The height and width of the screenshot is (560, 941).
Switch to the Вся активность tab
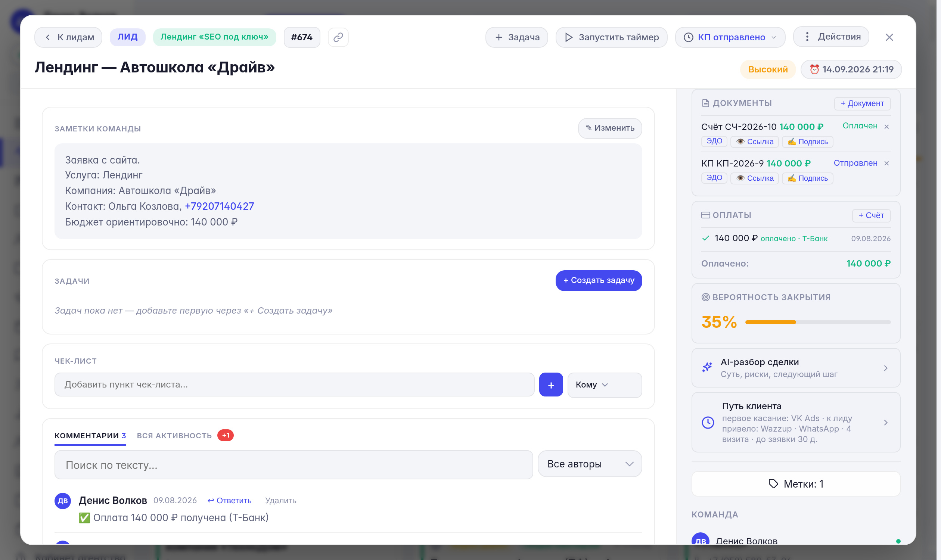[x=174, y=435]
